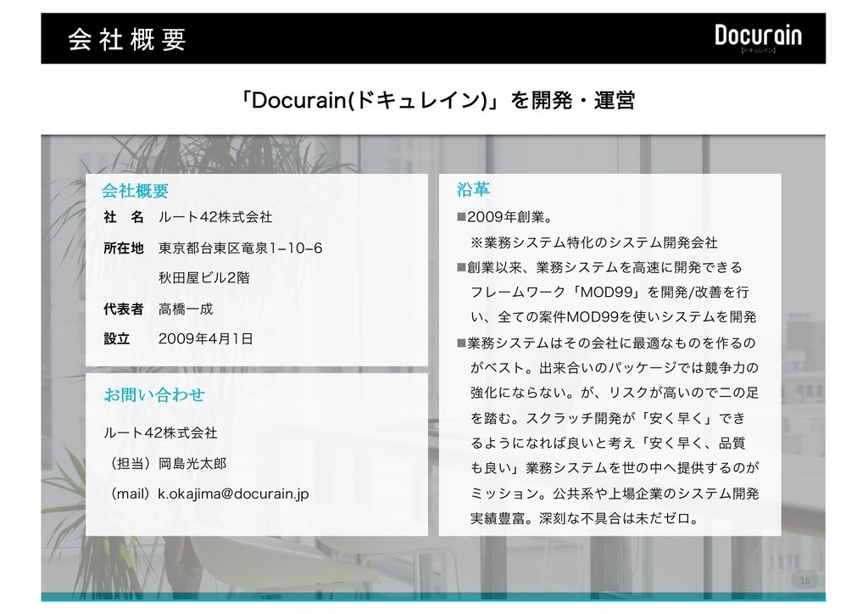Click the 社名 label
868x614 pixels.
(124, 217)
